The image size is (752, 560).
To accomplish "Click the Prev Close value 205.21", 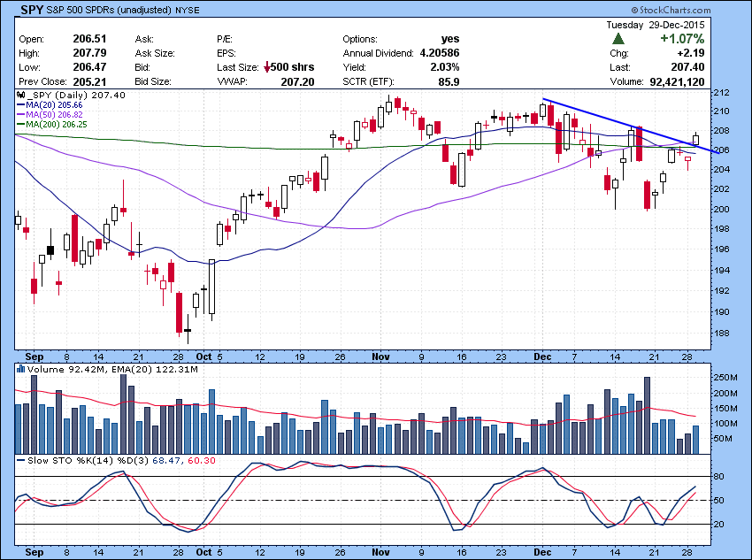I will tap(89, 81).
